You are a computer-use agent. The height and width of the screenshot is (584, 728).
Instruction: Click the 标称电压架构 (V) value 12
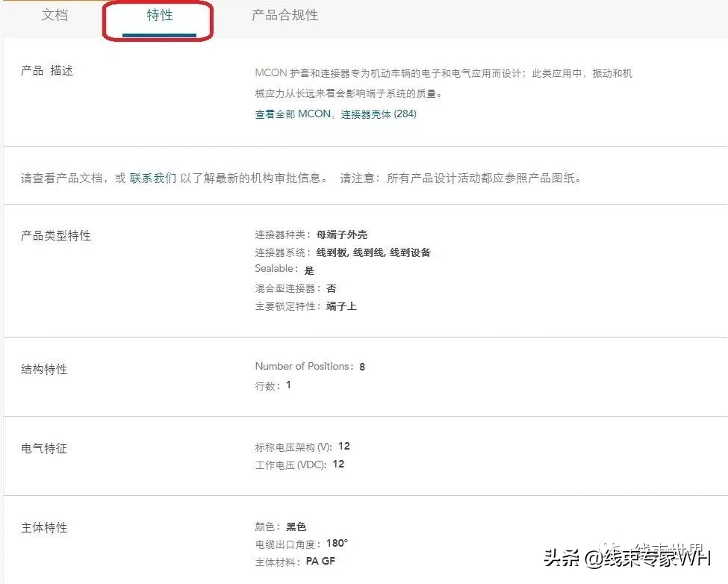pos(344,446)
